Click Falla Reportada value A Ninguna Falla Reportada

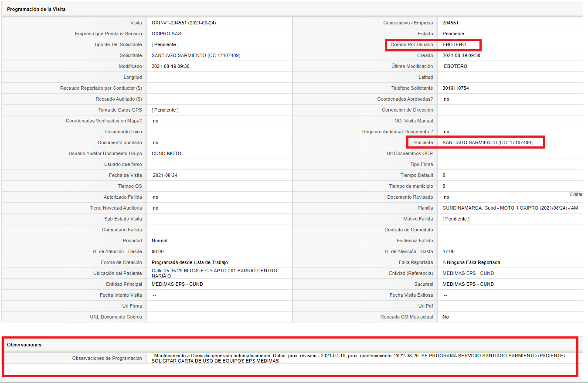(471, 262)
